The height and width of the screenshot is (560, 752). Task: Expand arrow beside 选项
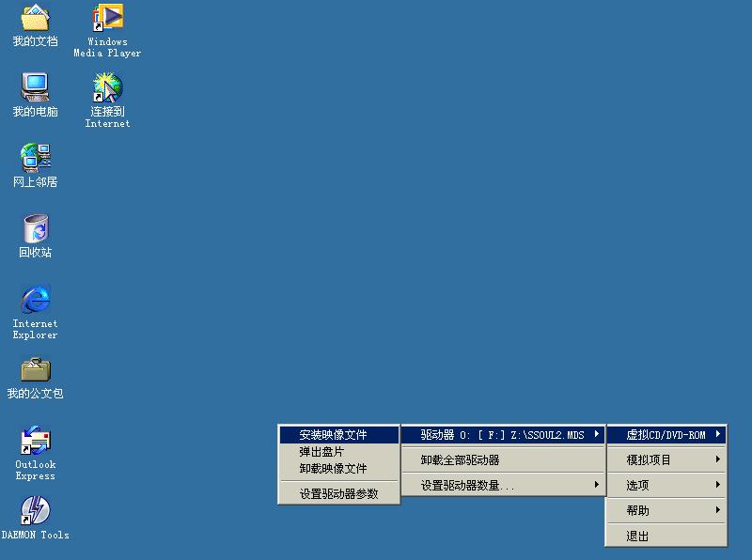pos(718,485)
